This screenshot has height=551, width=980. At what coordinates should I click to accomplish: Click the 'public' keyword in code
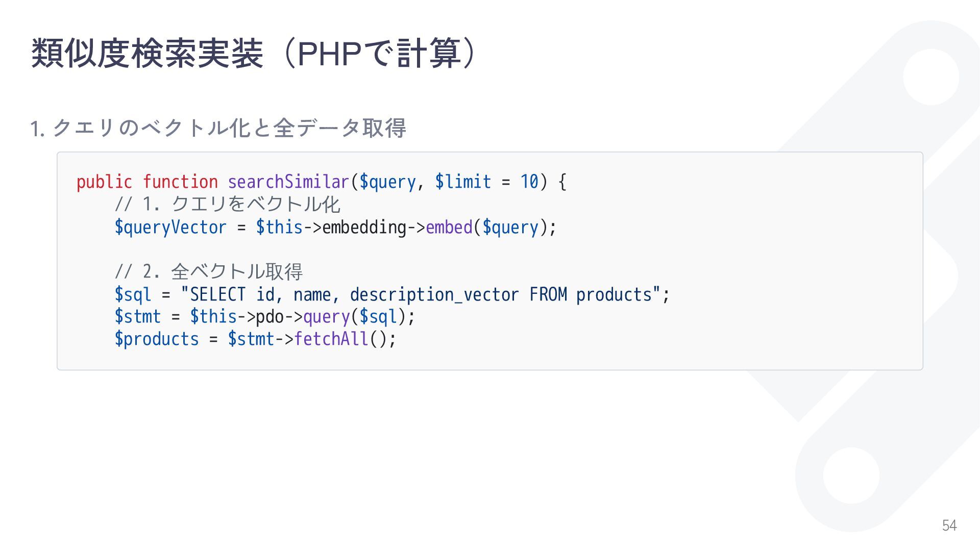click(104, 182)
